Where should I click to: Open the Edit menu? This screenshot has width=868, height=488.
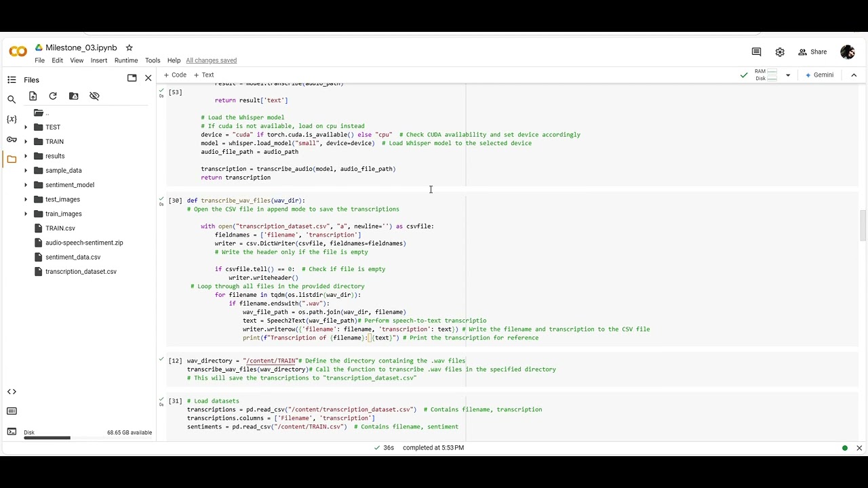[57, 60]
